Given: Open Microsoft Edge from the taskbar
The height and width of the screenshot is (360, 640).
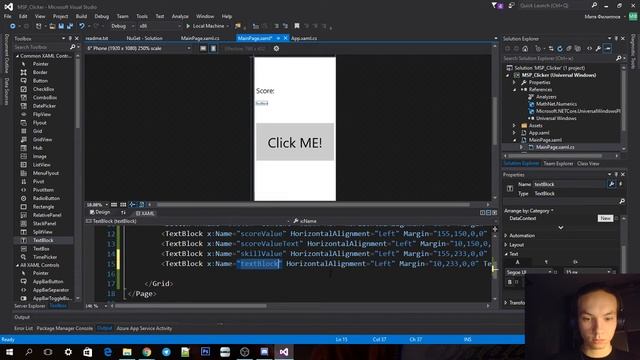Looking at the screenshot, I should click(x=107, y=352).
